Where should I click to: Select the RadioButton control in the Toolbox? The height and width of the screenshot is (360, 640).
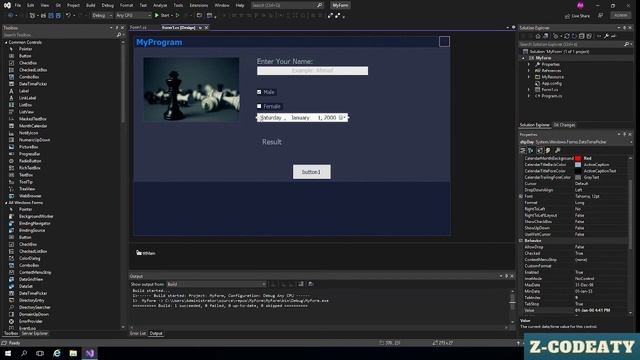coord(30,161)
